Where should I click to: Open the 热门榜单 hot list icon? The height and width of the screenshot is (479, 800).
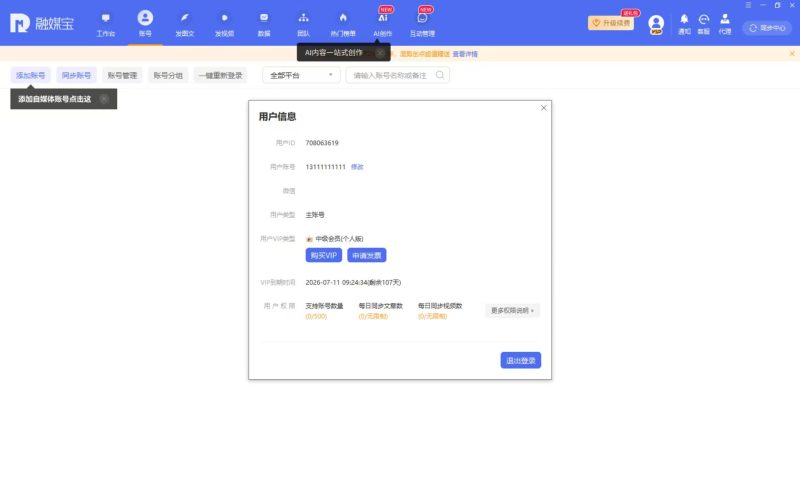point(343,24)
